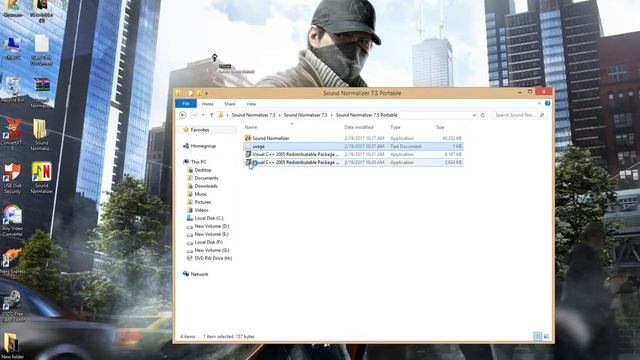The width and height of the screenshot is (640, 360).
Task: Select the USB Disk Security desktop shortcut
Action: coord(12,178)
